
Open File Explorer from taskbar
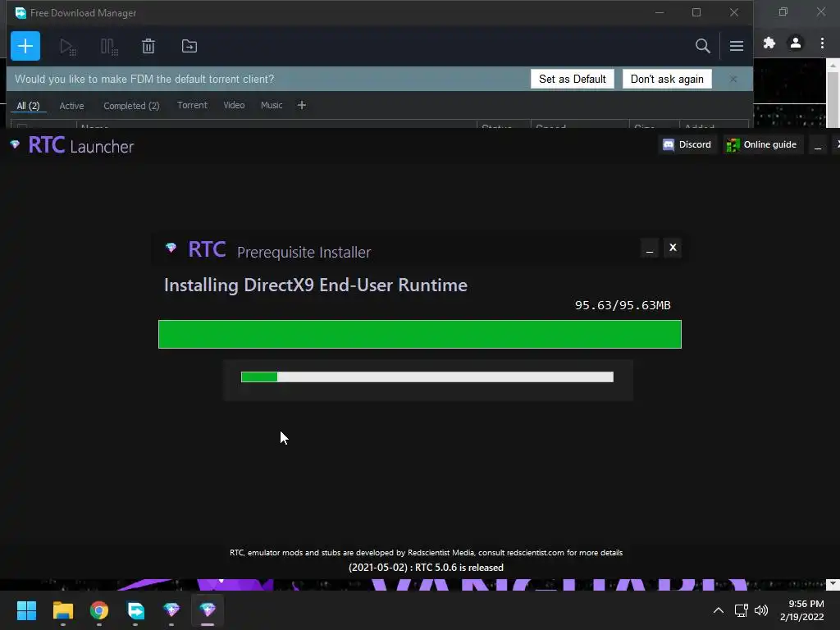click(62, 610)
